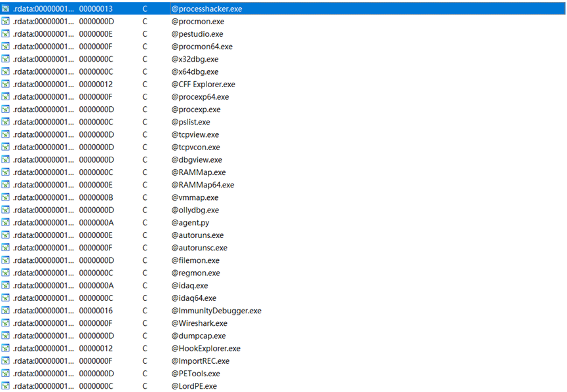Screen dimensions: 567x392
Task: Click string icon in the @pestudio.exe row
Action: click(5, 34)
